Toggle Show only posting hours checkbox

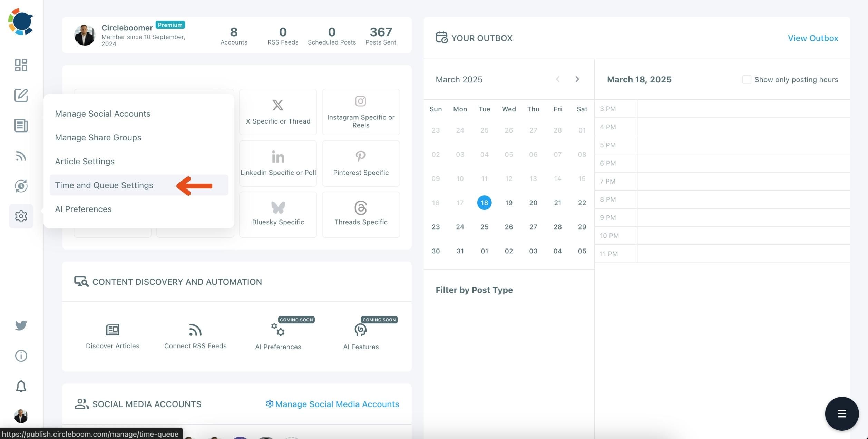pos(747,79)
